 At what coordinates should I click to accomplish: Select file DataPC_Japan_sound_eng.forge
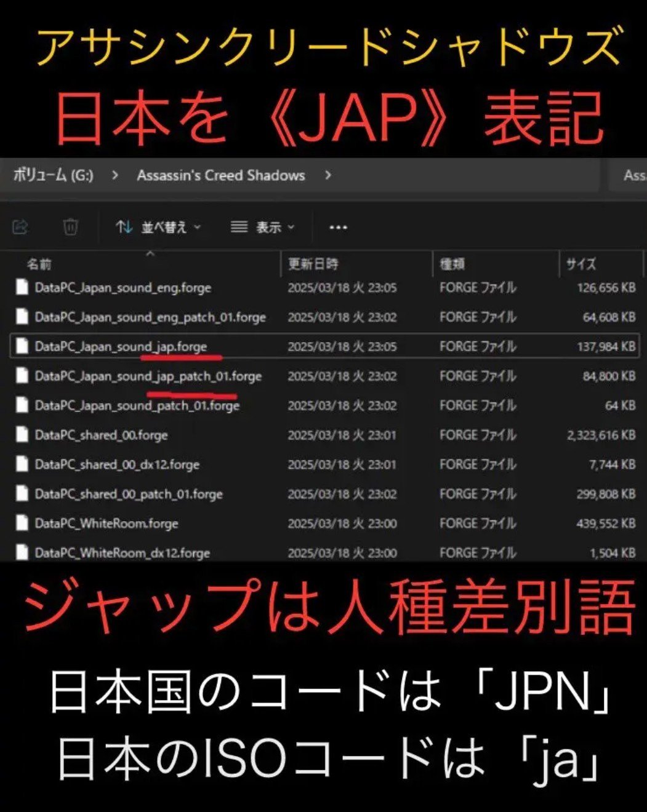click(123, 287)
